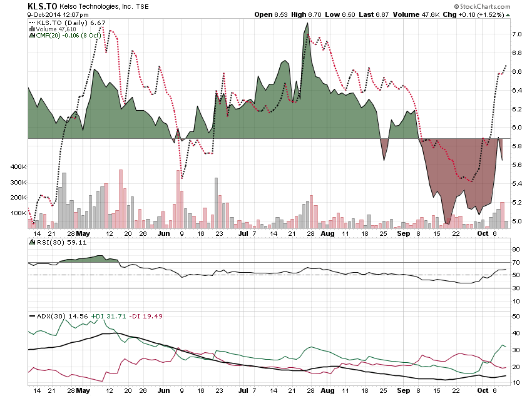Click the RSI(30) 59.11 indicator label

tap(61, 242)
